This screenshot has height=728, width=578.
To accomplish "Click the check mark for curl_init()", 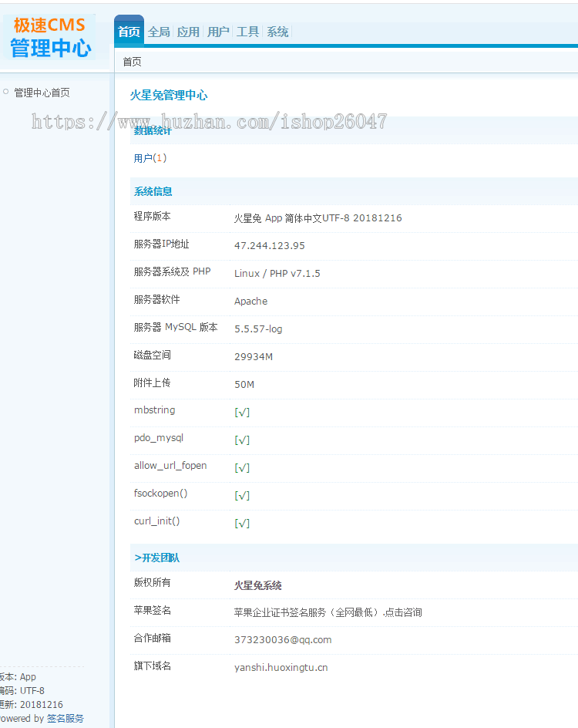I will click(x=242, y=524).
